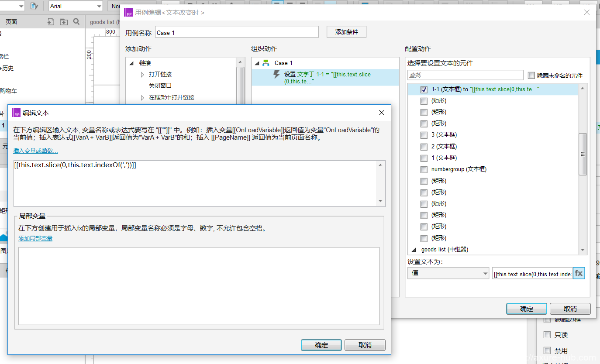Viewport: 600px width, 364px height.
Task: Click the add page icon in Pages panel
Action: point(51,22)
